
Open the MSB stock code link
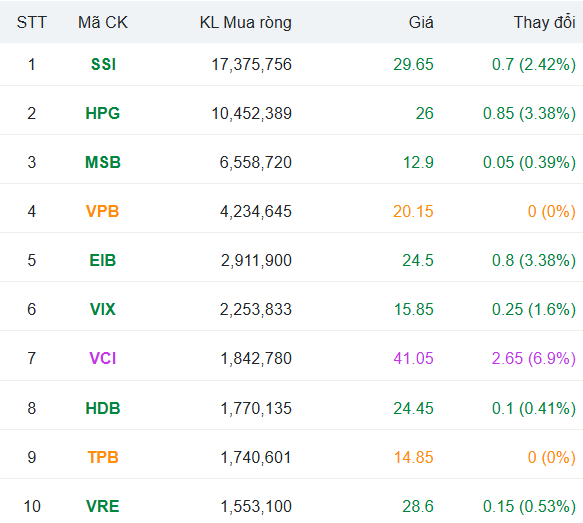103,162
